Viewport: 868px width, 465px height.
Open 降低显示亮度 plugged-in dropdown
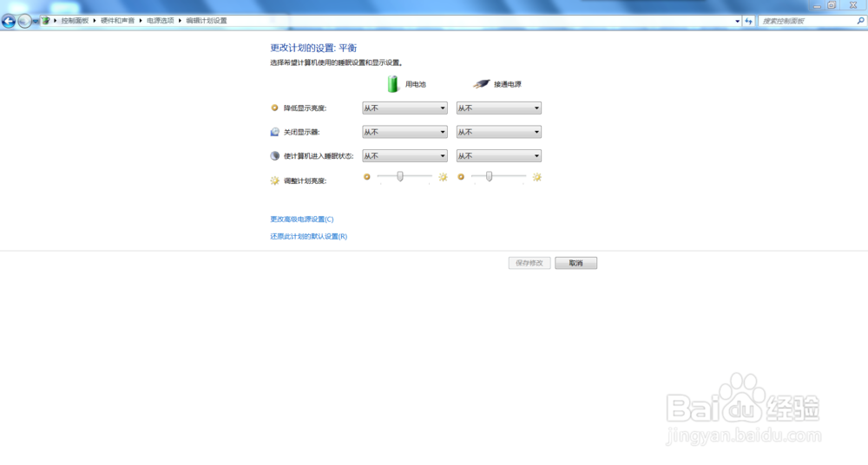[x=499, y=108]
